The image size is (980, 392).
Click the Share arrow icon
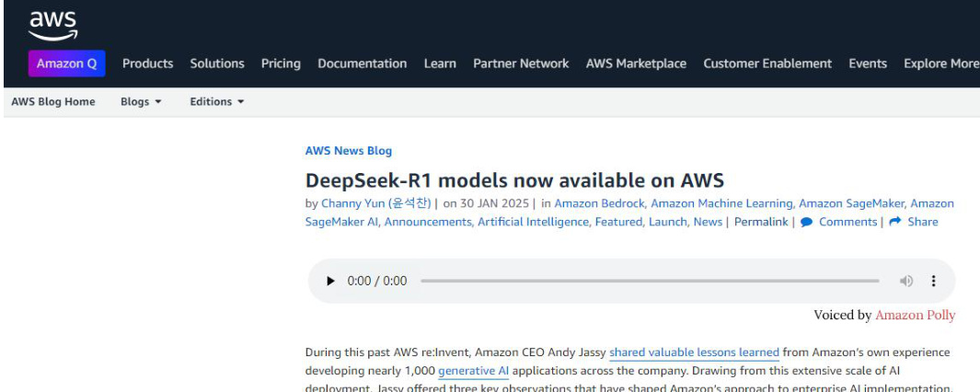(895, 222)
